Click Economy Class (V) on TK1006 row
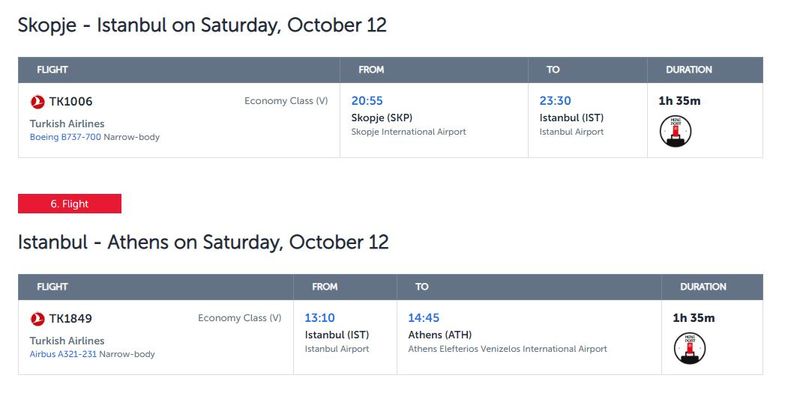Image resolution: width=800 pixels, height=402 pixels. 286,101
